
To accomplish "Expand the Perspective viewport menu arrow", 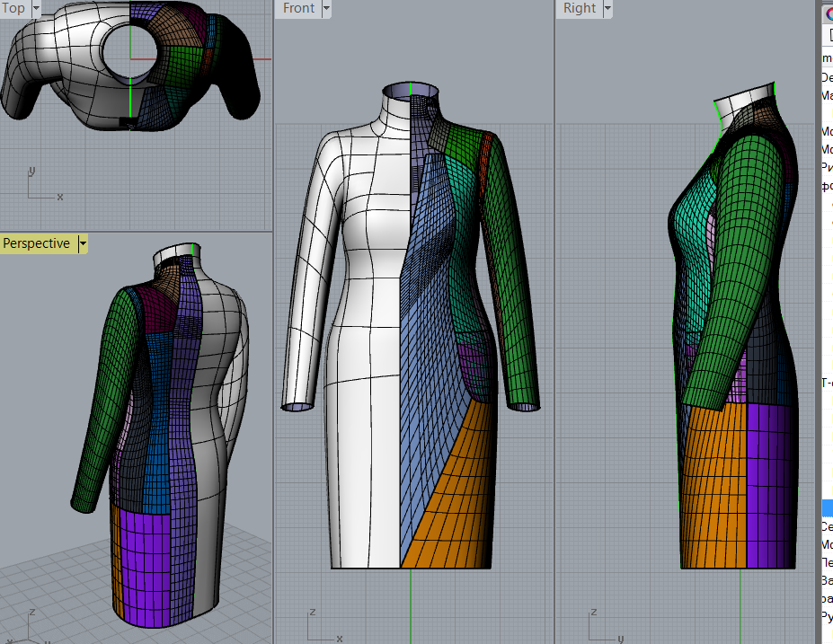I will (x=83, y=243).
